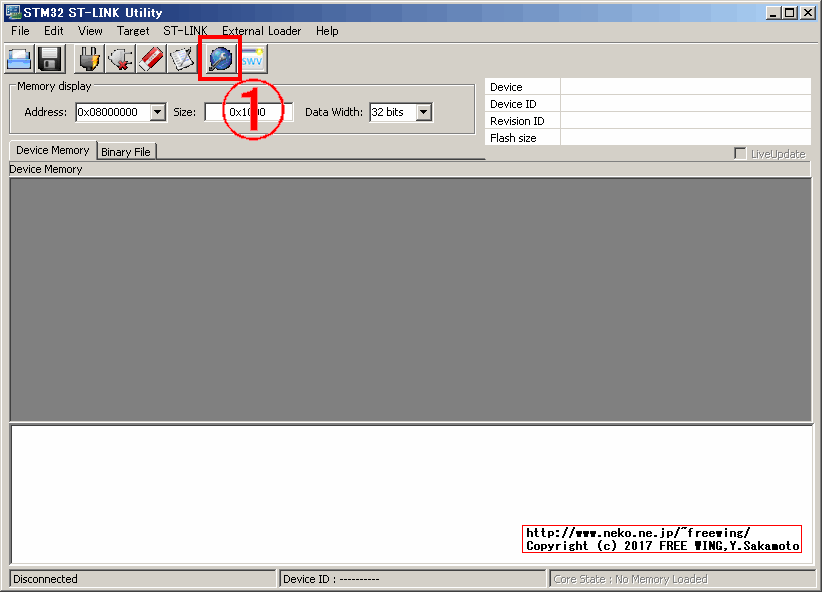Open the Target menu

(133, 31)
